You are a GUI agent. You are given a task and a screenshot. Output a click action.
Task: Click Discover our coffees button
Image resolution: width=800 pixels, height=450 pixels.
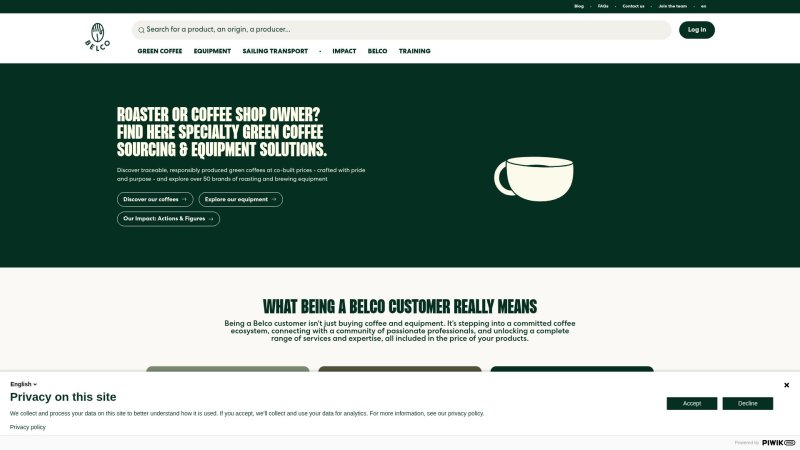(x=155, y=199)
